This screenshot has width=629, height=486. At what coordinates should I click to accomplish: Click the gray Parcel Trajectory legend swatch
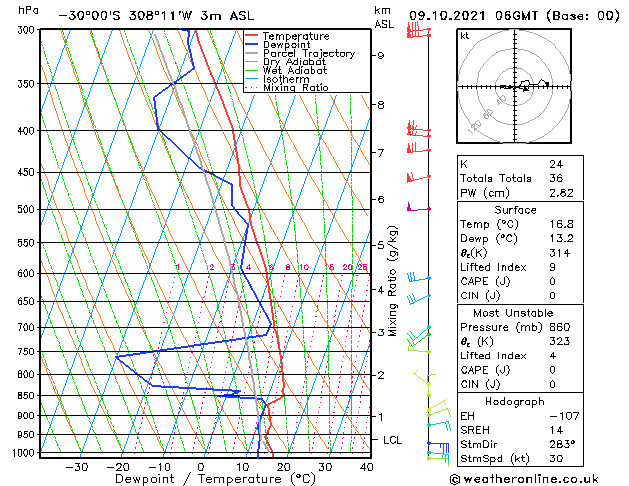pos(252,53)
